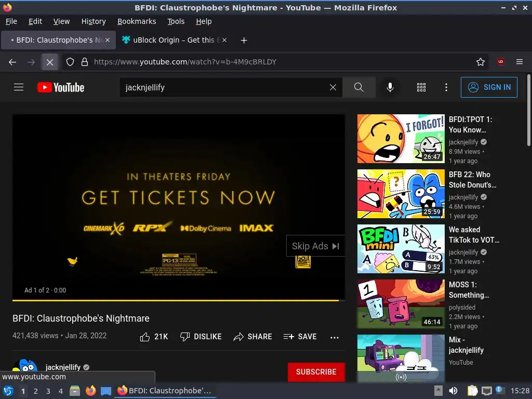This screenshot has width=532, height=399.
Task: Click the DISLIKE button
Action: [201, 337]
